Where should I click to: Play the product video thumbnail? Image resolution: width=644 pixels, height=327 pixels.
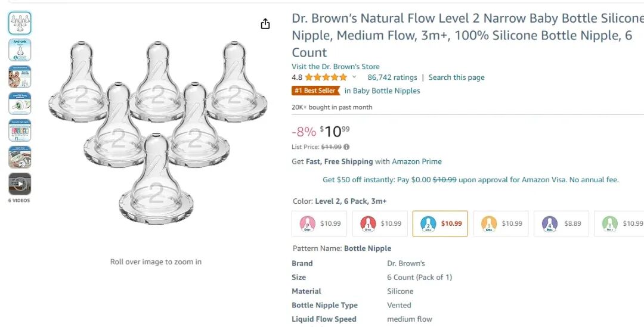[x=20, y=184]
